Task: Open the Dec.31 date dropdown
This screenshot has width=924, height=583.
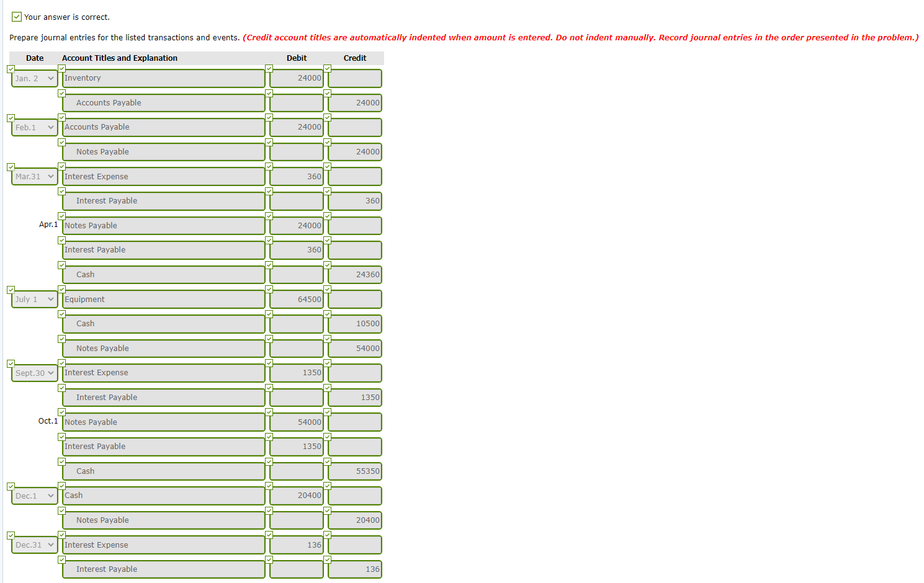Action: tap(34, 545)
